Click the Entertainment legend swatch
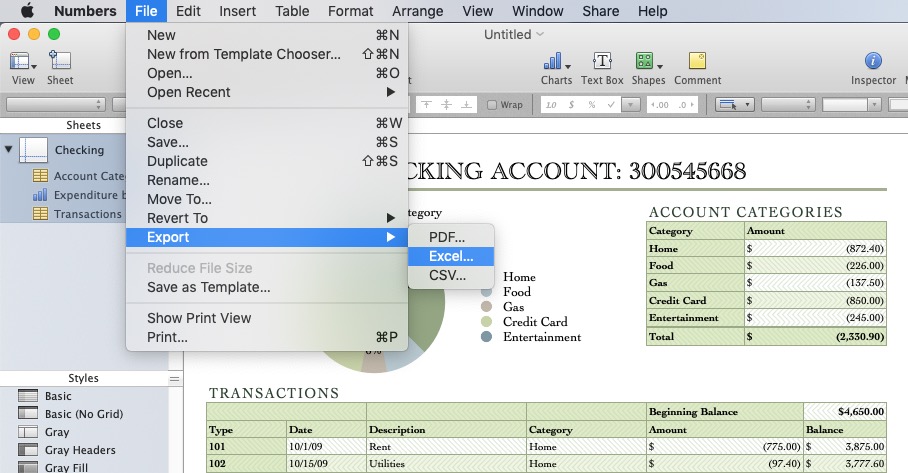Screen dimensions: 908x473 tap(486, 336)
